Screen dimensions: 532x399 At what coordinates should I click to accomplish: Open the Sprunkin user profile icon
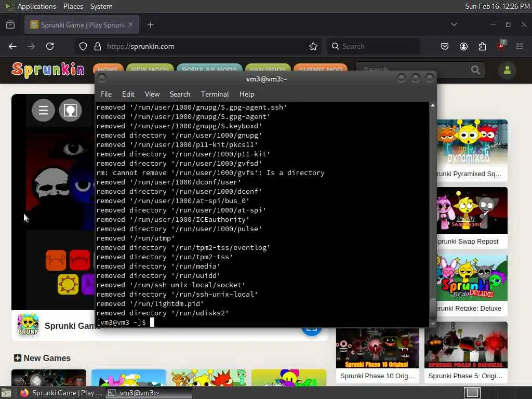507,70
